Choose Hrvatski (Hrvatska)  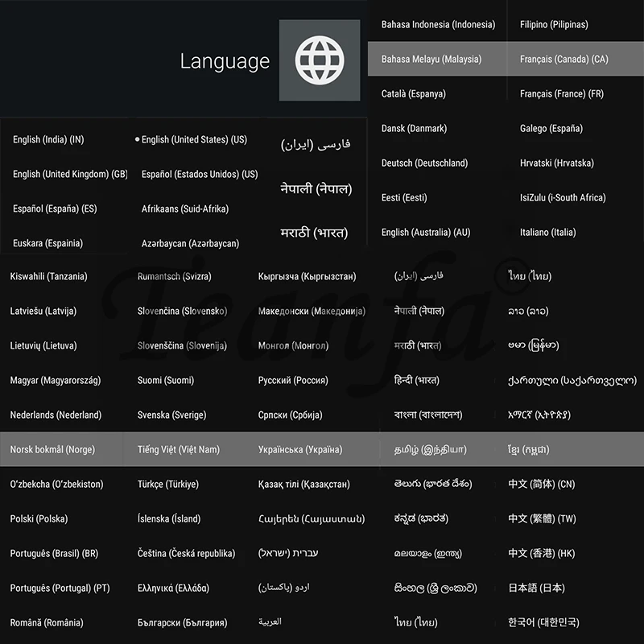(556, 163)
